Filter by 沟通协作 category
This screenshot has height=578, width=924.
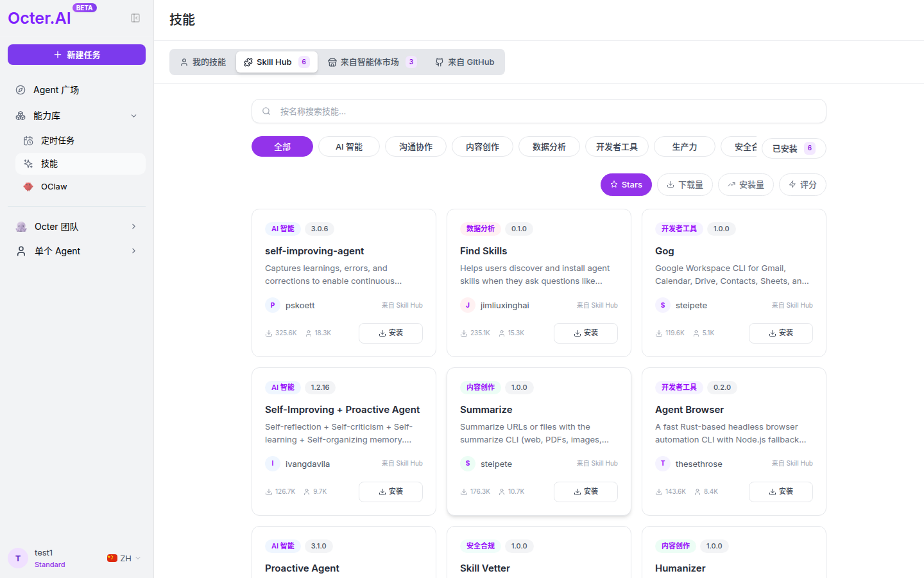pyautogui.click(x=416, y=146)
